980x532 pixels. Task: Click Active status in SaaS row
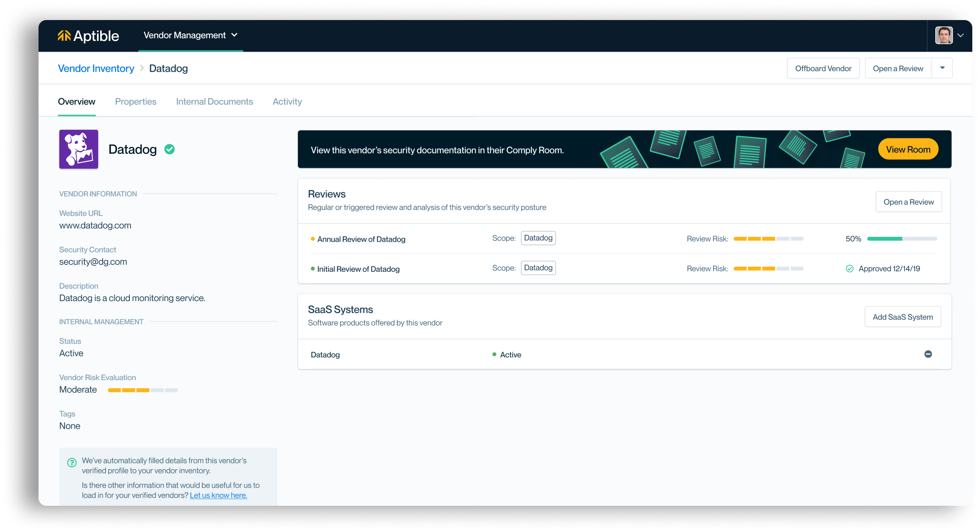(x=510, y=355)
